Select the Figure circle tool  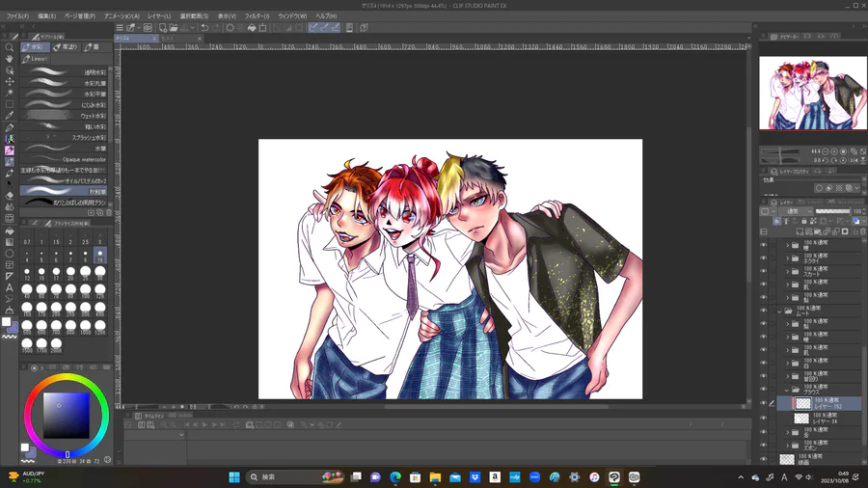point(10,254)
